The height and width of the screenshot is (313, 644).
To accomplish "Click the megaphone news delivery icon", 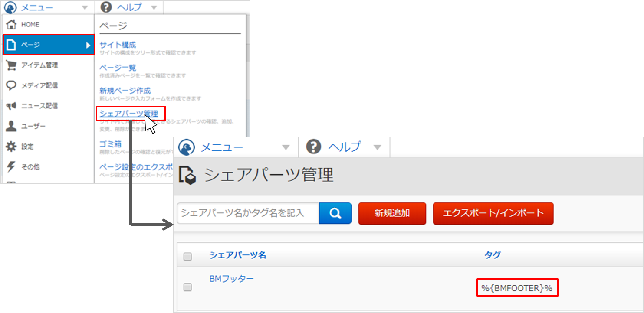I will (12, 106).
